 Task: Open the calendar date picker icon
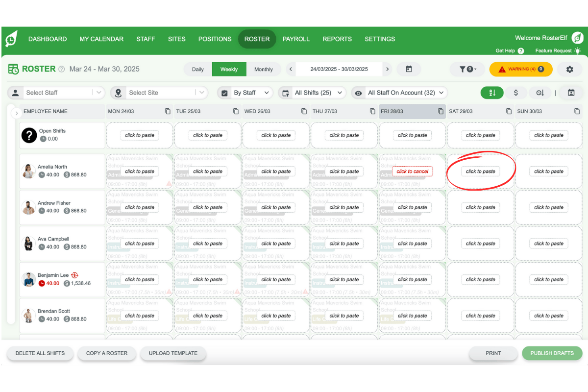[x=409, y=69]
